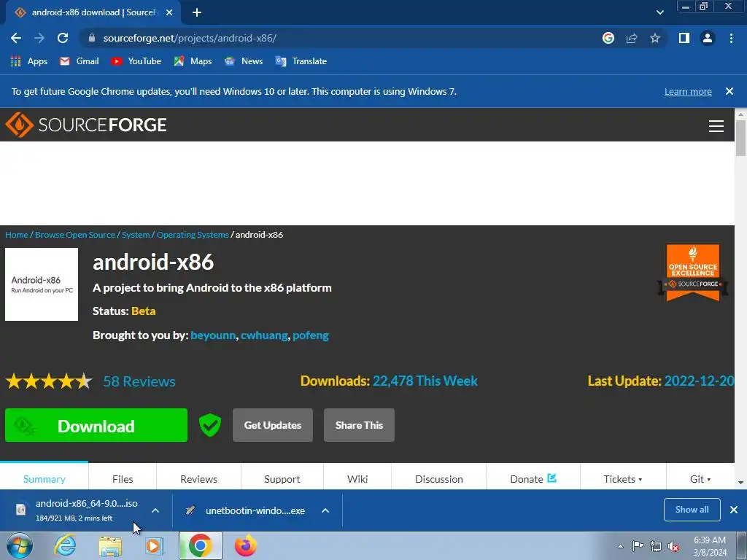Click the address bar URL field
This screenshot has height=560, width=747.
(x=343, y=38)
